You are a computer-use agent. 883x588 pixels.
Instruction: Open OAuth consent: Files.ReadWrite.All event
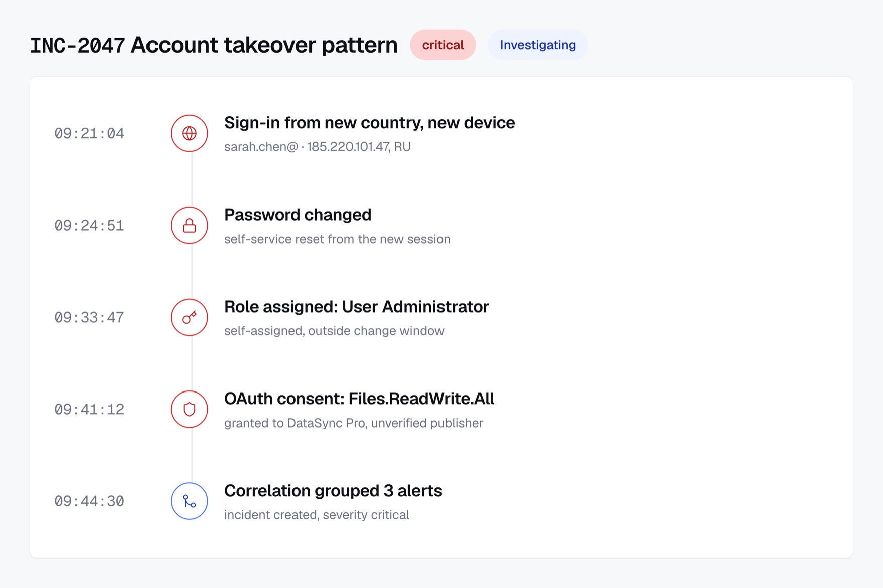[359, 399]
